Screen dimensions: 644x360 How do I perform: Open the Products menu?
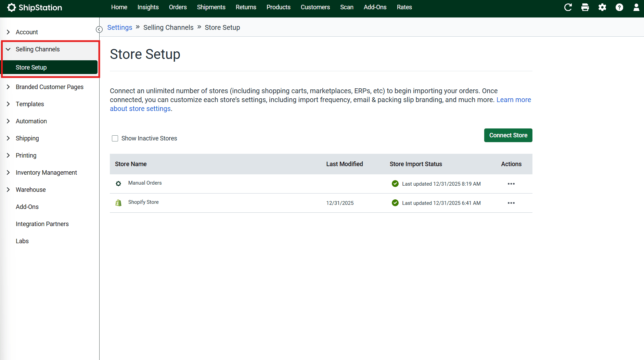(x=279, y=7)
